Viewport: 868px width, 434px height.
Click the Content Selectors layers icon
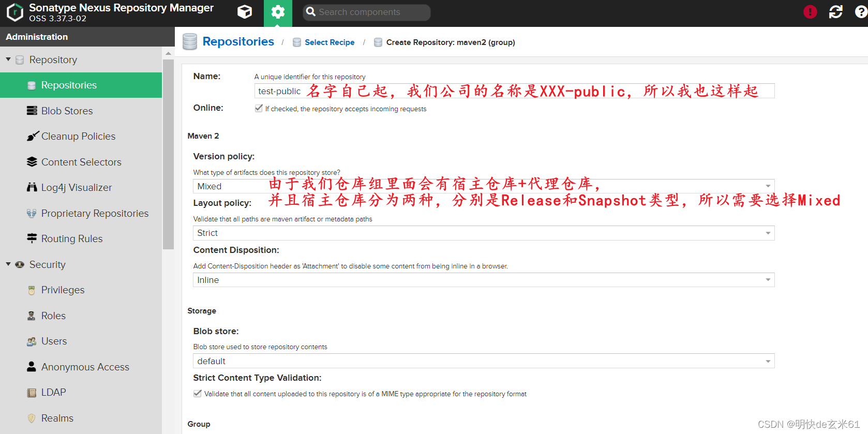click(x=32, y=162)
